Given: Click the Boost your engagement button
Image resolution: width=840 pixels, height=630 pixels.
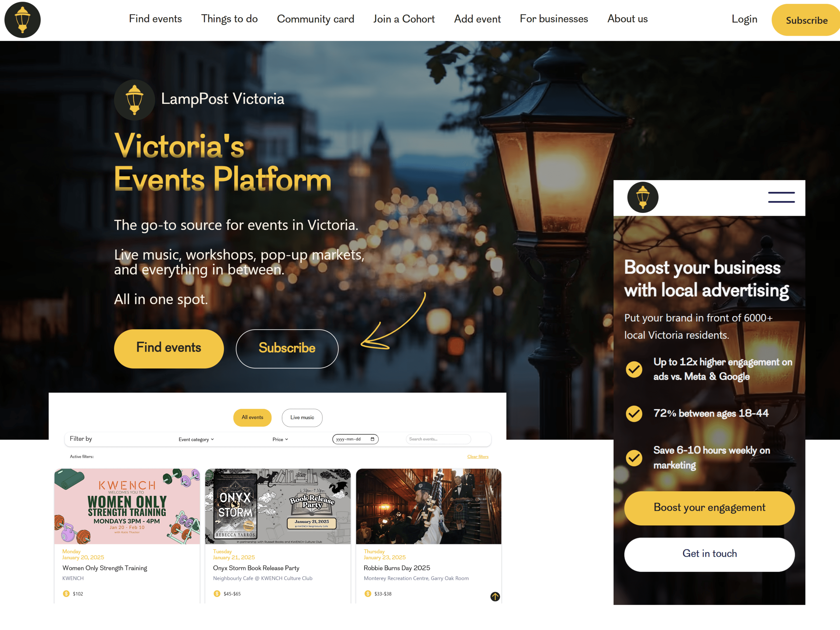Looking at the screenshot, I should (709, 508).
